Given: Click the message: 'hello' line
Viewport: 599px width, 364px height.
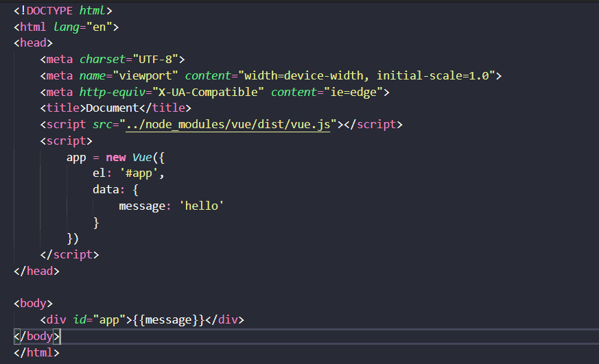Looking at the screenshot, I should coord(171,206).
